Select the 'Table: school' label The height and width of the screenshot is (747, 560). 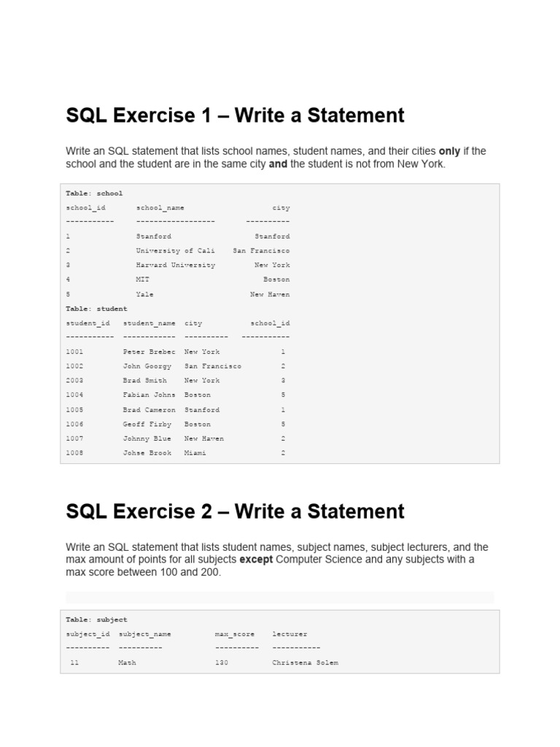tap(94, 193)
